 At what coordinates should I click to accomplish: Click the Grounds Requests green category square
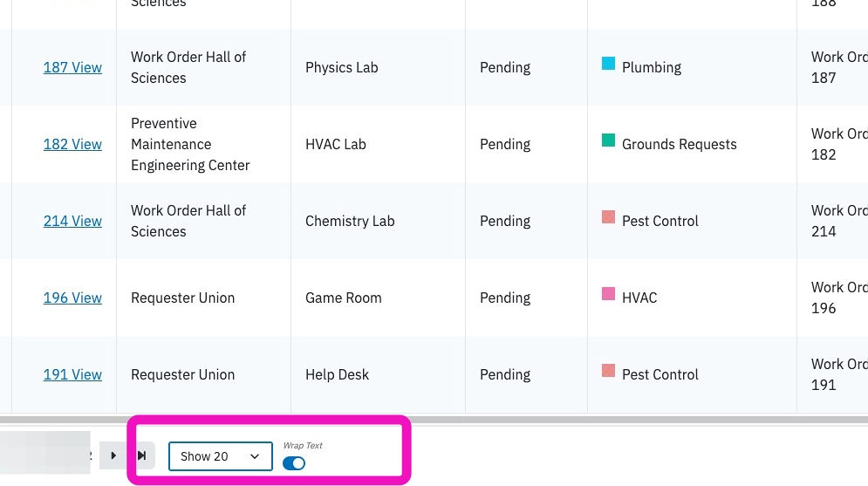point(608,140)
